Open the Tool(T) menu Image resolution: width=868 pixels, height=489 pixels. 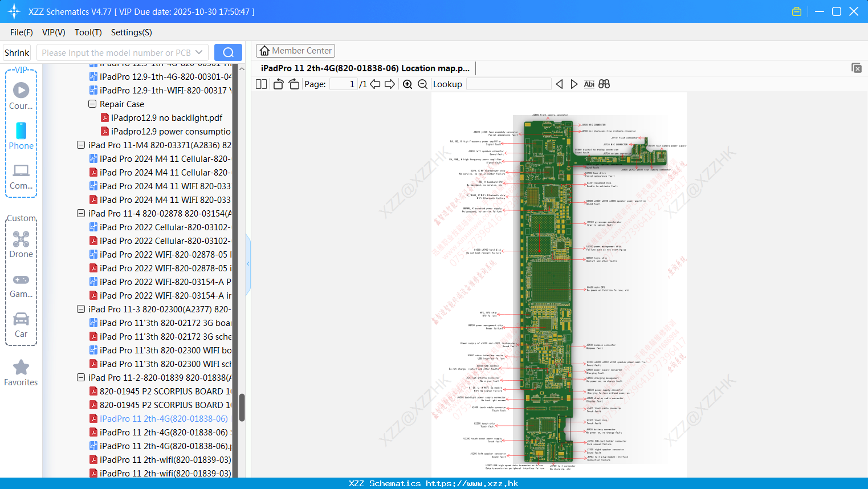(x=88, y=32)
